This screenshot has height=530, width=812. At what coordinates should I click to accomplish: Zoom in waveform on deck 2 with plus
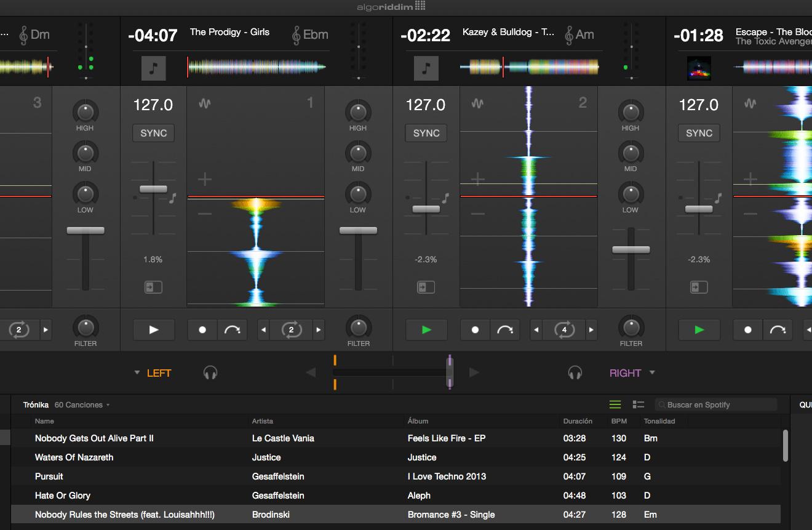click(478, 179)
